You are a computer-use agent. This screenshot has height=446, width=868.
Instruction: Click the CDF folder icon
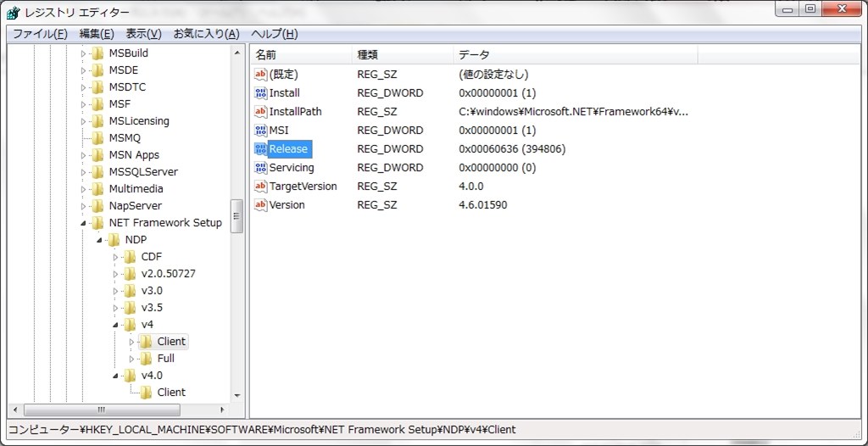(130, 257)
